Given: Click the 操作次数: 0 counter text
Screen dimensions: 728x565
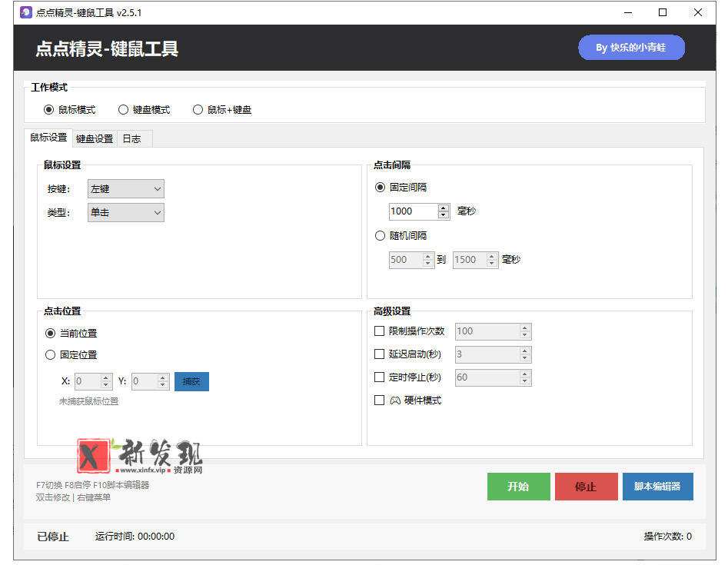Looking at the screenshot, I should point(667,537).
